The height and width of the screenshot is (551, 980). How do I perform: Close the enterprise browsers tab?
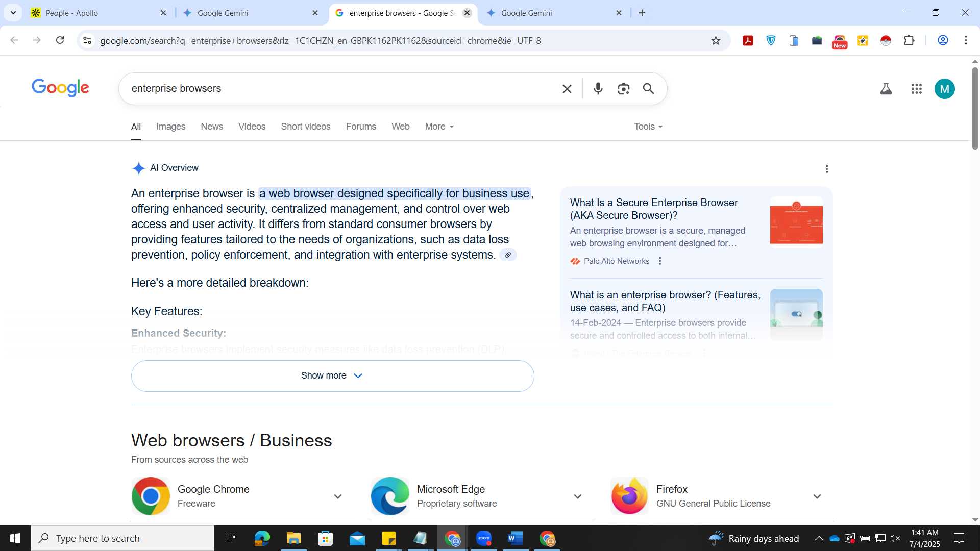click(467, 13)
